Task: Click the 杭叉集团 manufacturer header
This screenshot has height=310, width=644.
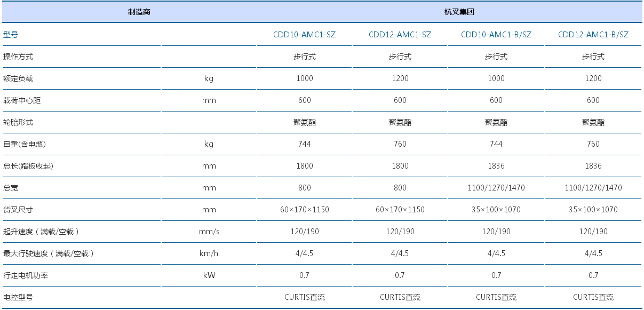Action: pyautogui.click(x=448, y=12)
